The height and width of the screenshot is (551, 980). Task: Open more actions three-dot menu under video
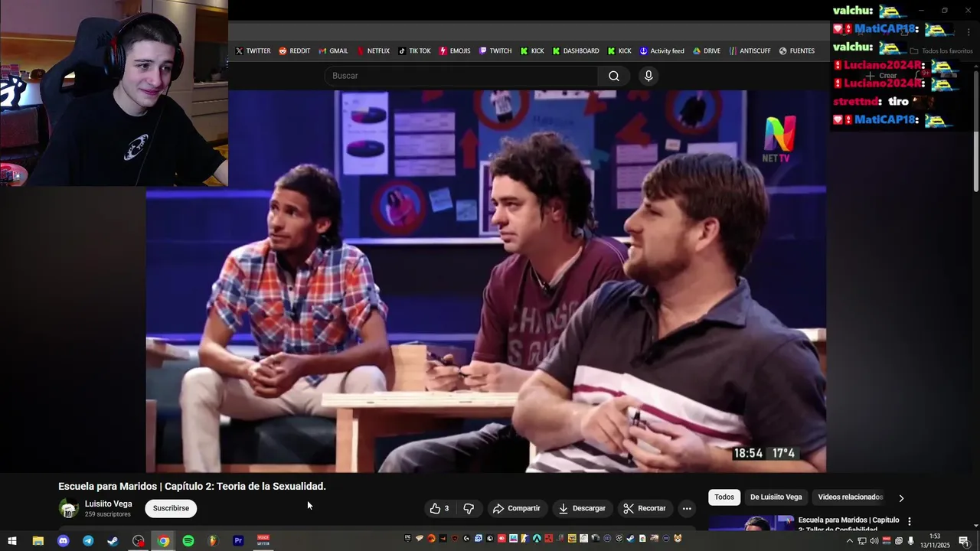point(687,508)
